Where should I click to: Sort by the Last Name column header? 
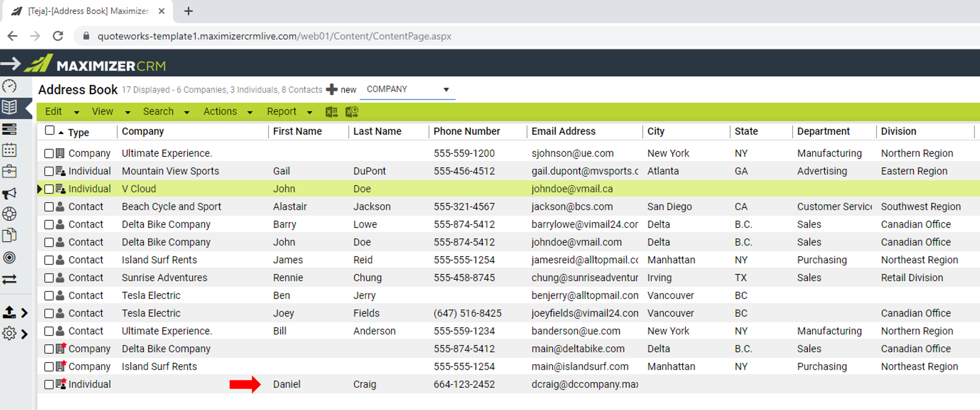pos(377,131)
